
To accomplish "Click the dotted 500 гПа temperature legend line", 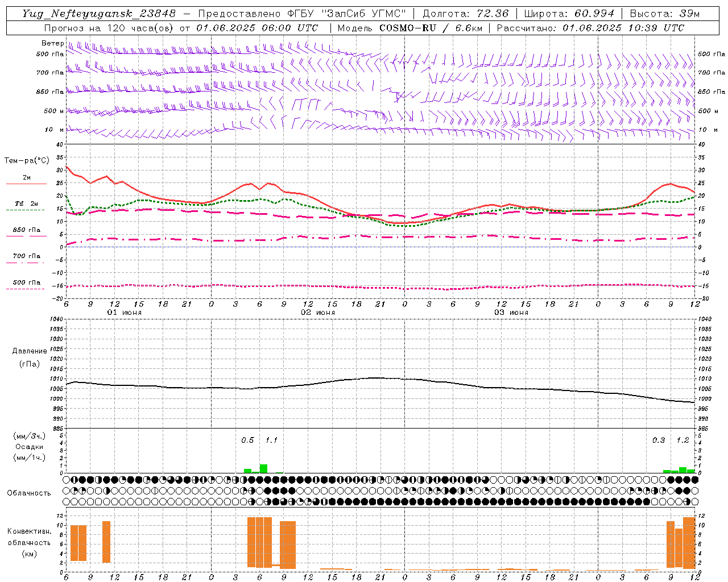I will pyautogui.click(x=25, y=289).
